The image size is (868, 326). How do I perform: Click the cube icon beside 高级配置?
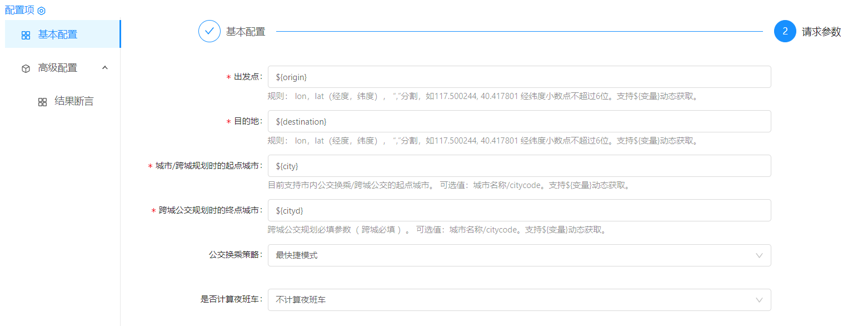coord(26,68)
